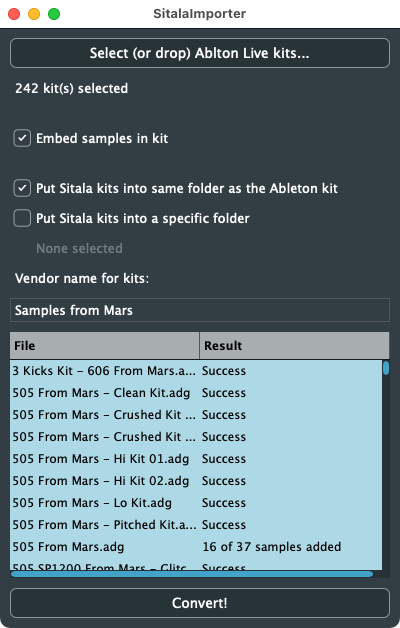Select 505 From Mars – Hi Kit 01.adg row

(x=196, y=459)
